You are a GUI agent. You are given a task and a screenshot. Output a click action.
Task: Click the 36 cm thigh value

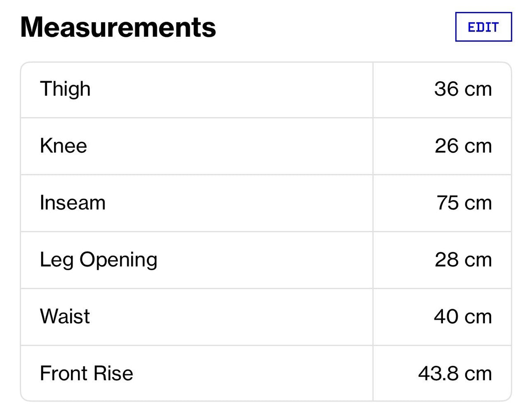point(463,89)
